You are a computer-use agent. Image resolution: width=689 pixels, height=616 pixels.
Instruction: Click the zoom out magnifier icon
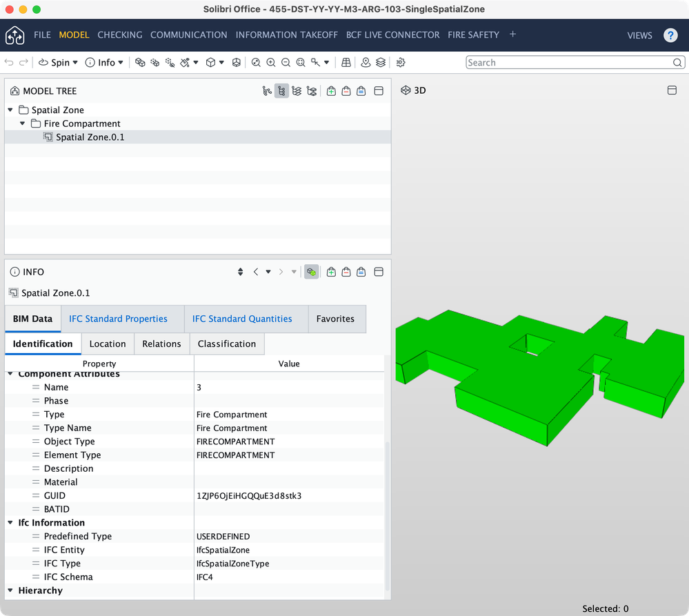pyautogui.click(x=286, y=62)
